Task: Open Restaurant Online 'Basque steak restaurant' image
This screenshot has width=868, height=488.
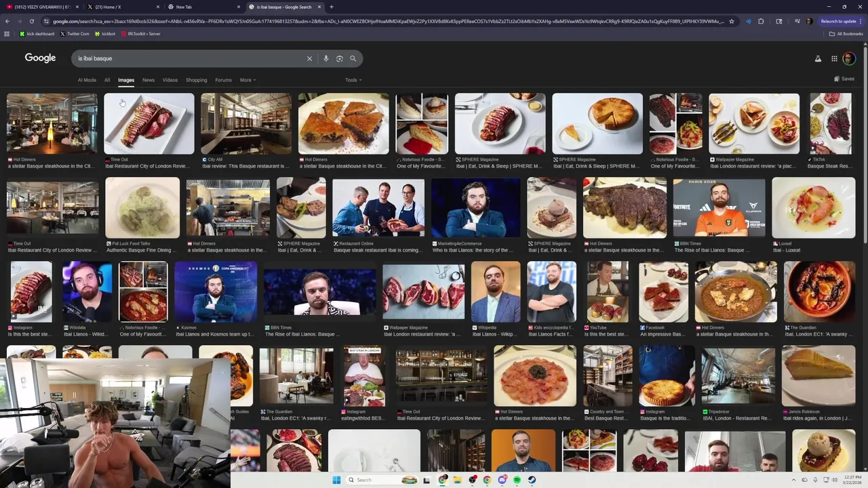Action: pos(378,208)
